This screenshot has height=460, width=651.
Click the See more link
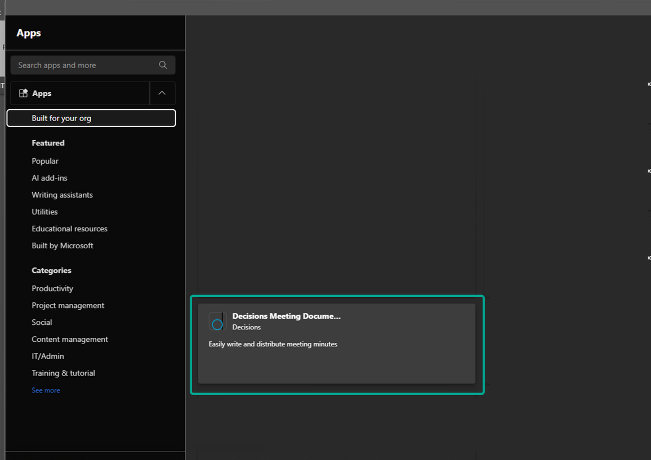pos(46,390)
